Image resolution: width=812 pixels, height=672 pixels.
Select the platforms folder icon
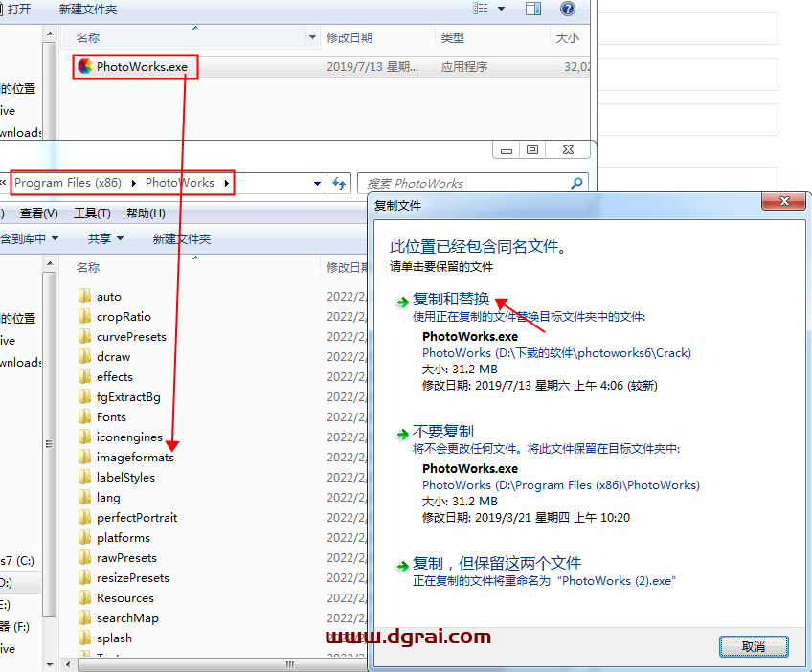click(x=85, y=538)
